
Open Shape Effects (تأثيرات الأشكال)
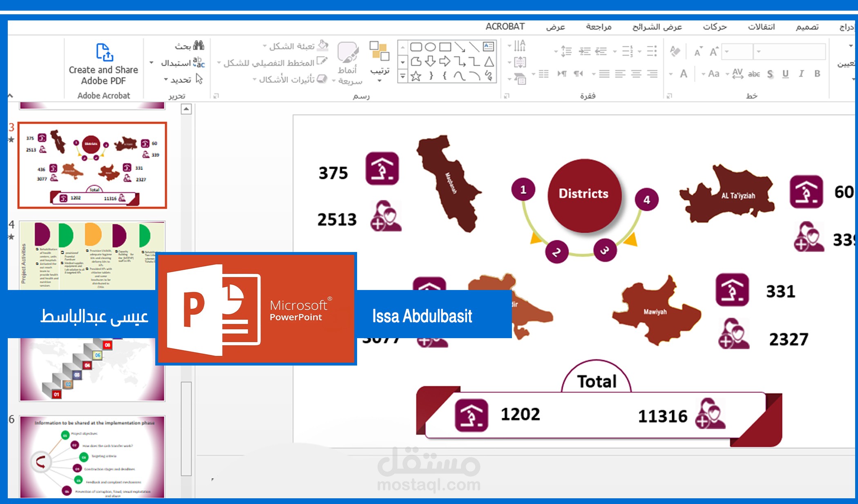point(290,79)
